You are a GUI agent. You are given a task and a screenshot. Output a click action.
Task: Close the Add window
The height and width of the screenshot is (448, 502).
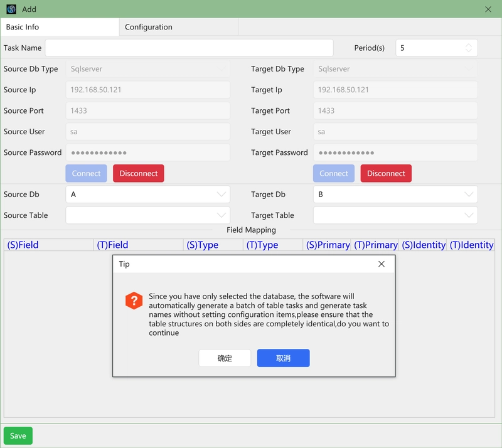[x=488, y=9]
